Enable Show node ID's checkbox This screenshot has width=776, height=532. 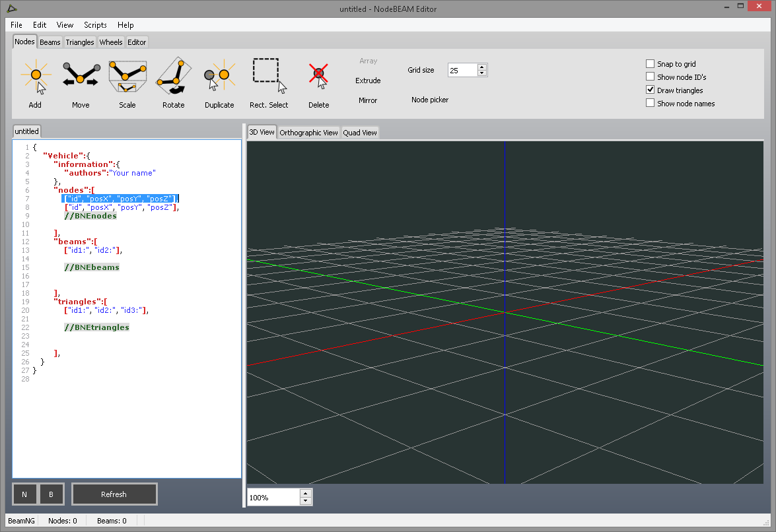click(x=651, y=77)
